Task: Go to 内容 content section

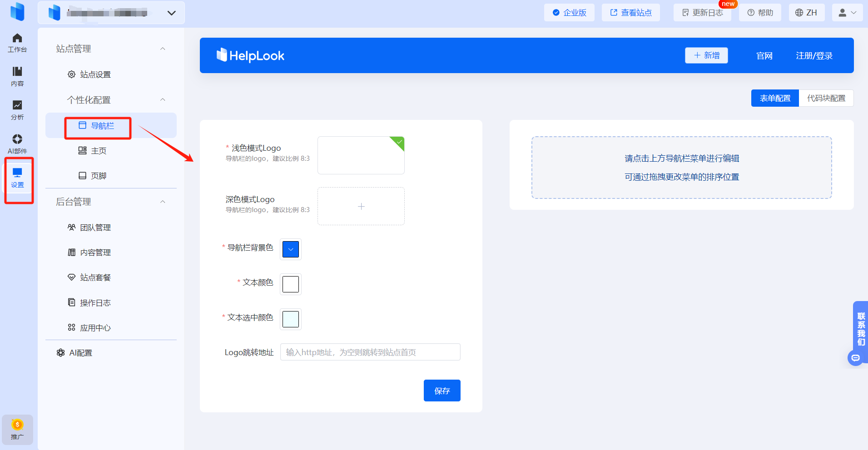Action: click(x=17, y=77)
